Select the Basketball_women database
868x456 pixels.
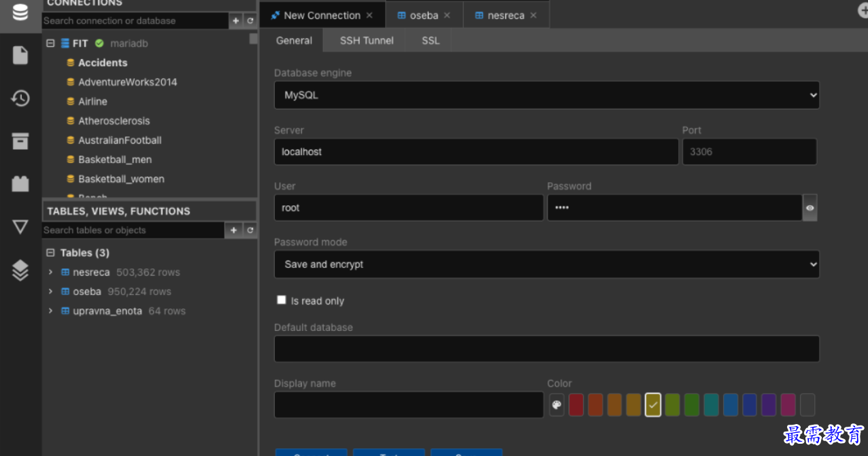121,179
